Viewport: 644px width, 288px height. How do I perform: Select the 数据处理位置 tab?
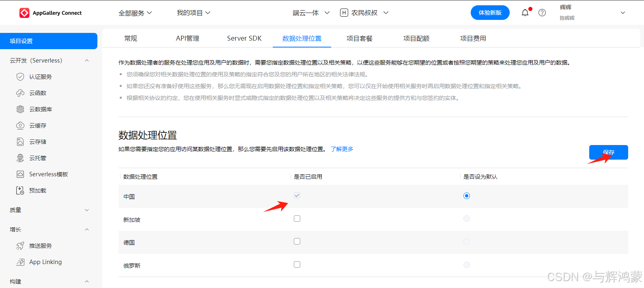tap(302, 38)
